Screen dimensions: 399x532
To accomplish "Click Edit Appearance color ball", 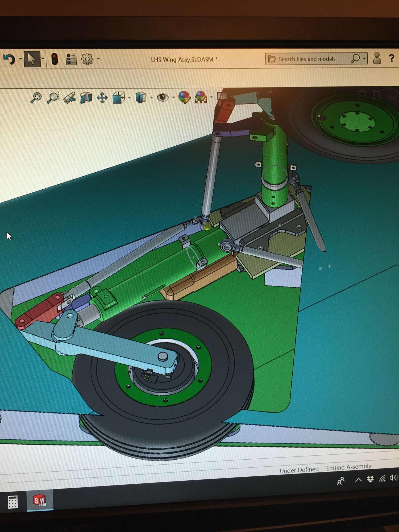I will (184, 97).
